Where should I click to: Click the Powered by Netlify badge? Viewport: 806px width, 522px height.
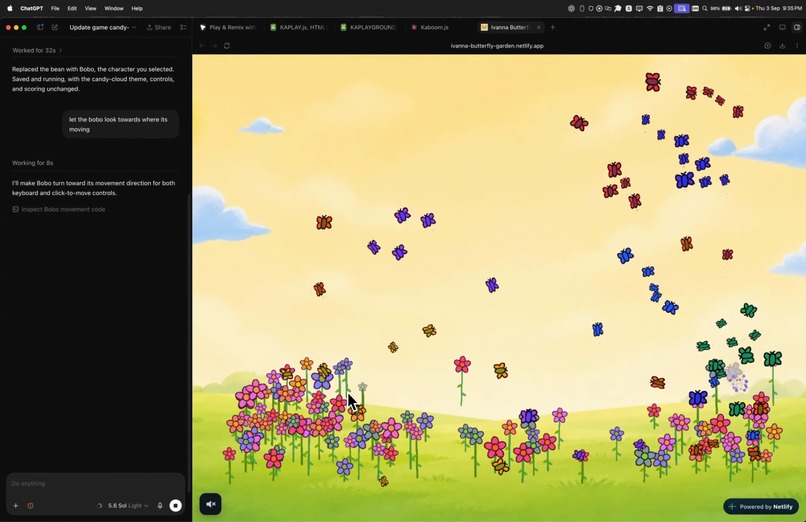(x=761, y=507)
